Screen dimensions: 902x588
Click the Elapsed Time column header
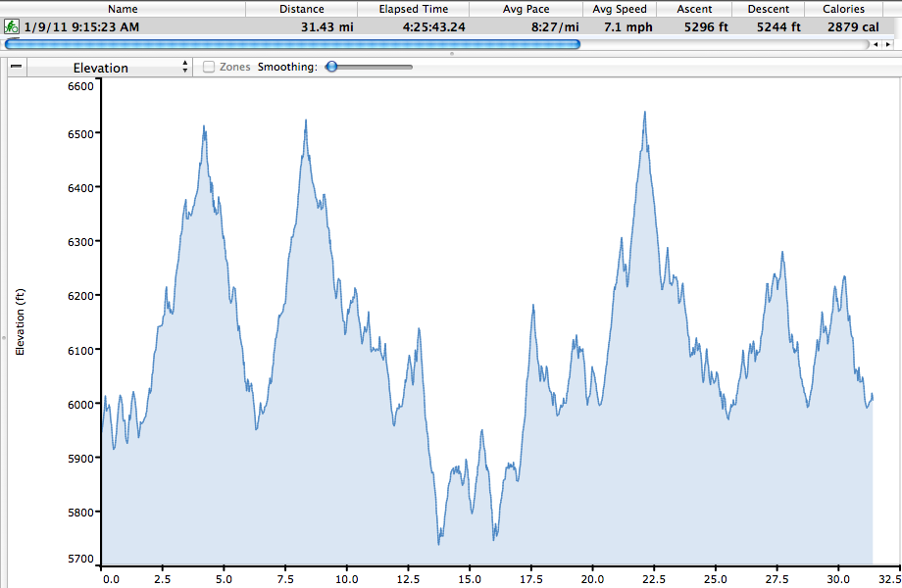tap(415, 9)
